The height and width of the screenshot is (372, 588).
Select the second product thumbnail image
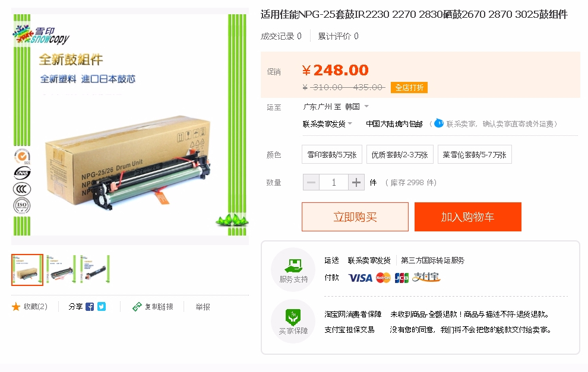pos(61,269)
